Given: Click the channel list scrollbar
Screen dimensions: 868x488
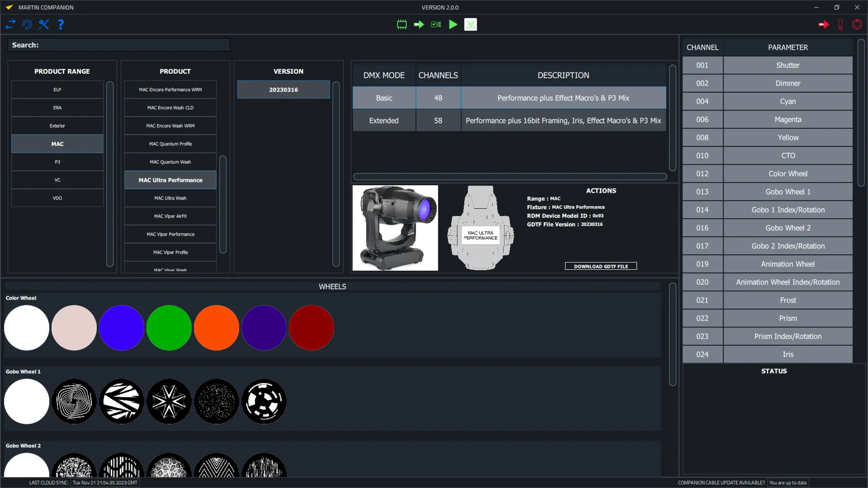Looking at the screenshot, I should pos(861,113).
